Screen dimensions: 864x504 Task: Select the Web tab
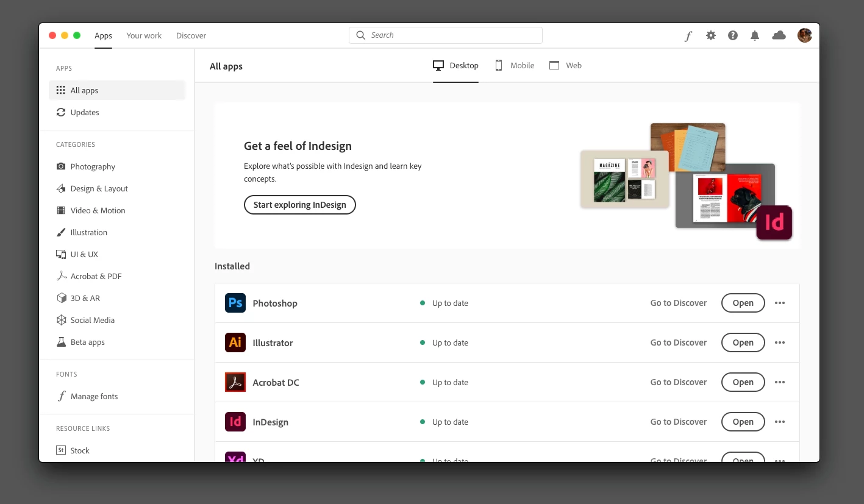coord(565,65)
